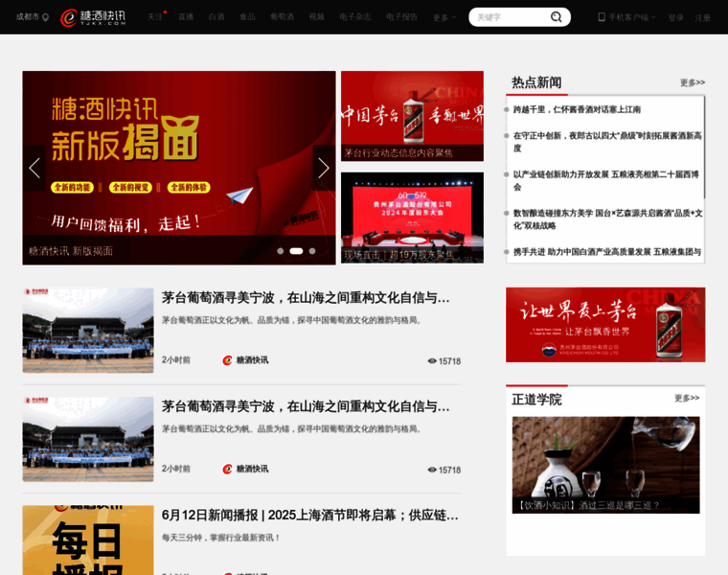
Task: Open headline 在守正中创新，夜郎古 story
Action: [x=607, y=142]
